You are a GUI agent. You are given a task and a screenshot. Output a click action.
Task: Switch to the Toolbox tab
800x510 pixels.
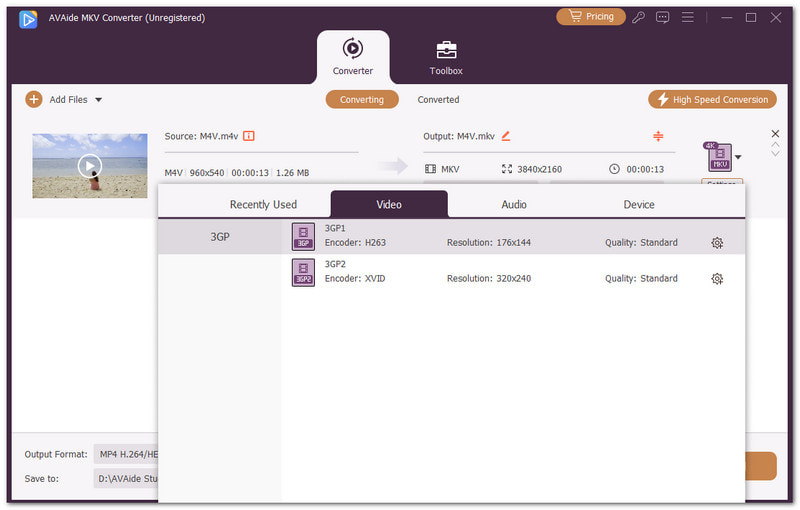(x=446, y=58)
